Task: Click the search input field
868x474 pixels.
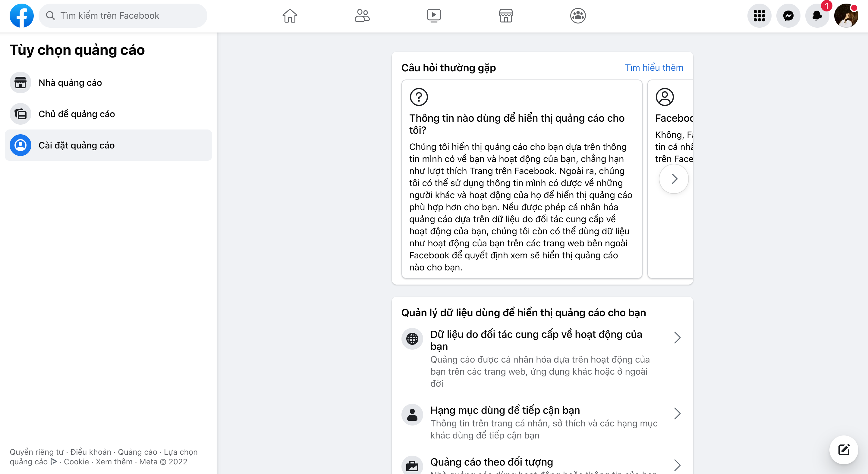Action: [123, 16]
